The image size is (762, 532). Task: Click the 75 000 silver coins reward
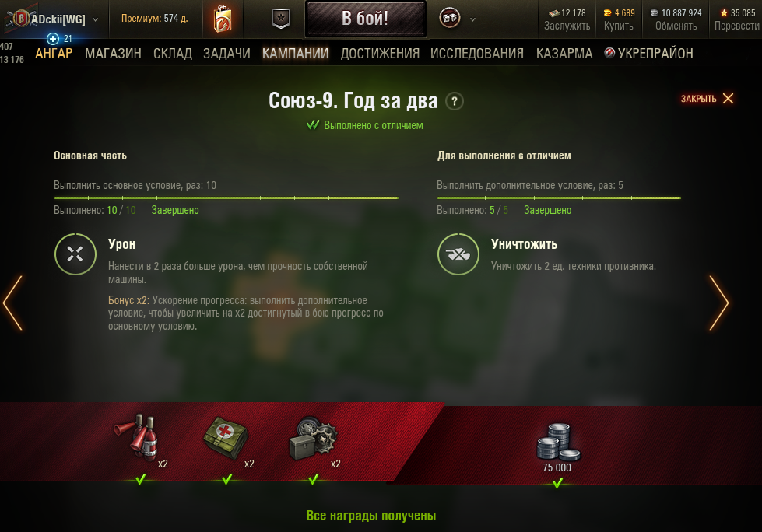click(x=557, y=447)
